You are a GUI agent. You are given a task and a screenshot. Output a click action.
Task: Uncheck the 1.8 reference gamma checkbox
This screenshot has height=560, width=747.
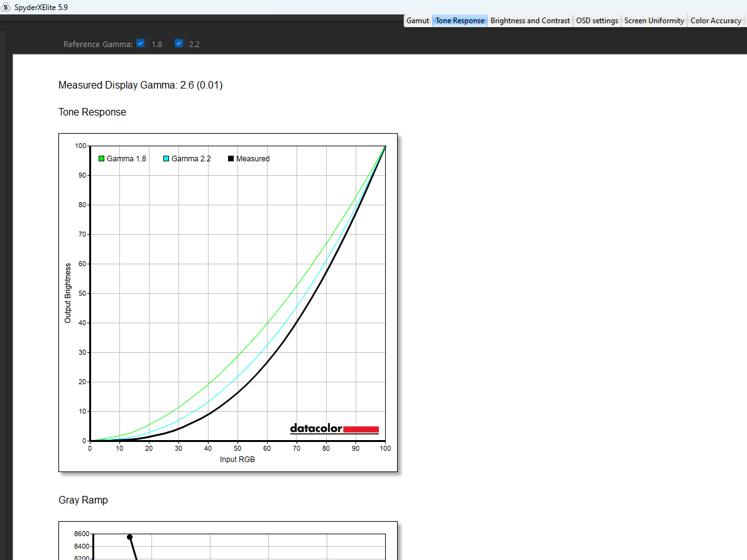[141, 43]
